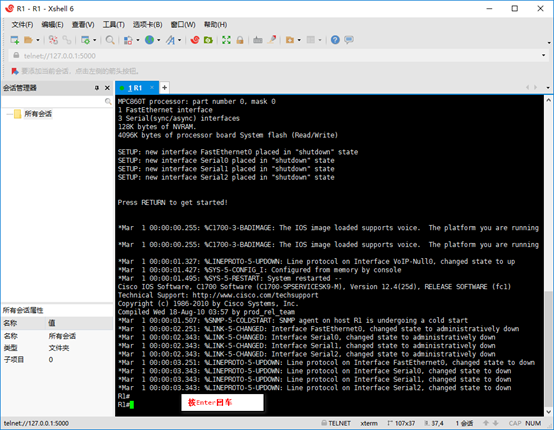The height and width of the screenshot is (430, 554).
Task: Launch Xmanager using the red swirl icon
Action: pyautogui.click(x=195, y=40)
